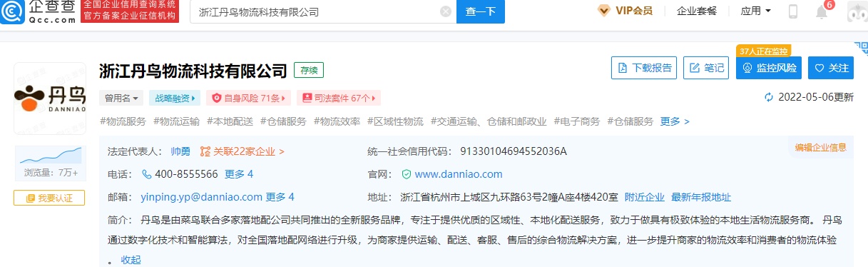Viewport: 868px width, 267px height.
Task: Collapse the description with 收起
Action: tap(131, 260)
